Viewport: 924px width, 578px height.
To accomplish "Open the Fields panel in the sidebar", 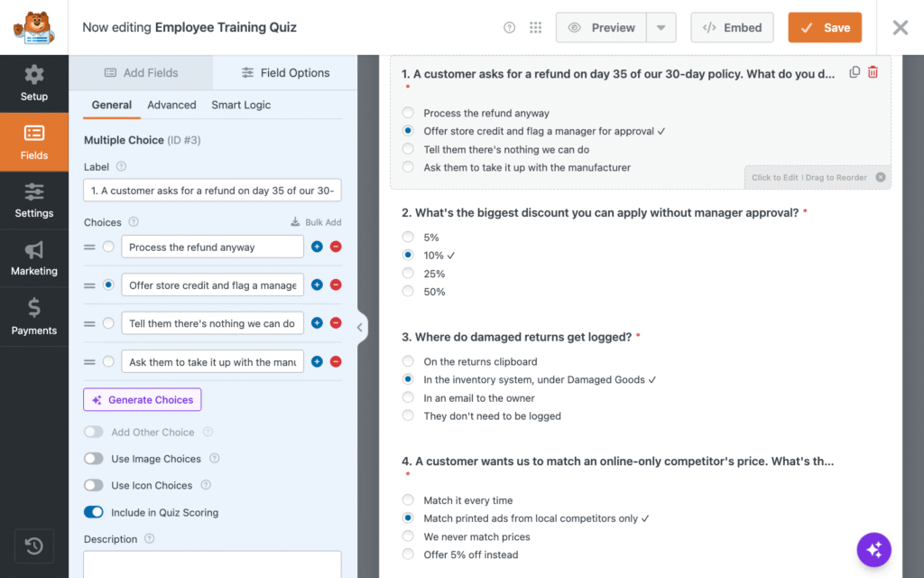I will [x=34, y=142].
